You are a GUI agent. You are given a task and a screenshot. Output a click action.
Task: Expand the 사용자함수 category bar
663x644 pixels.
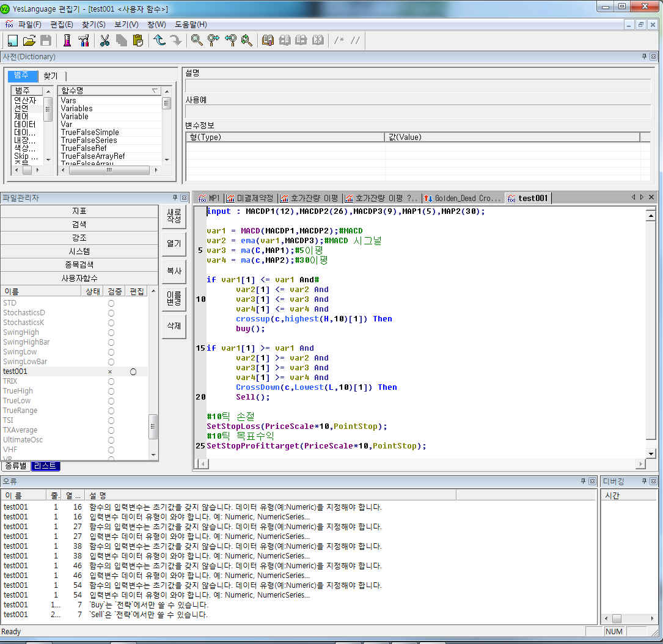[x=79, y=278]
